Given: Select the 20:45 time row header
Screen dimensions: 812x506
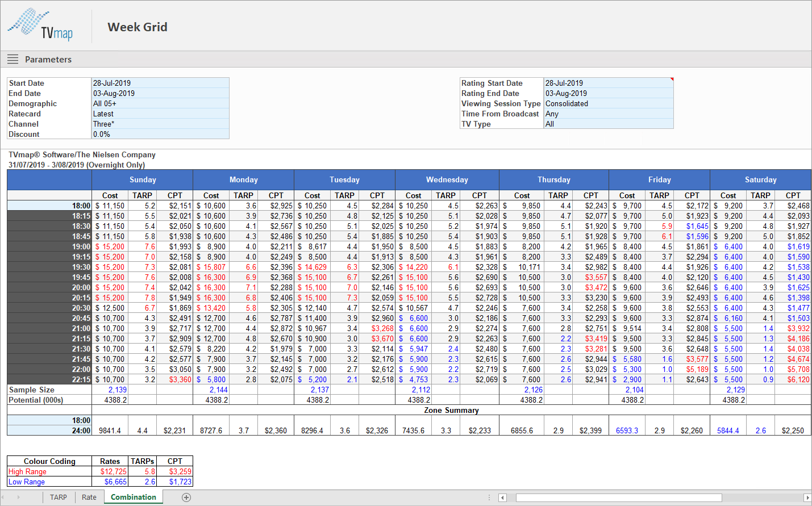Looking at the screenshot, I should click(x=49, y=318).
